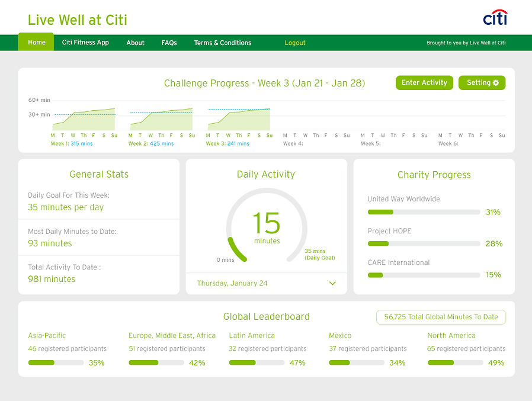Click '65 registered participants' text

click(x=466, y=348)
